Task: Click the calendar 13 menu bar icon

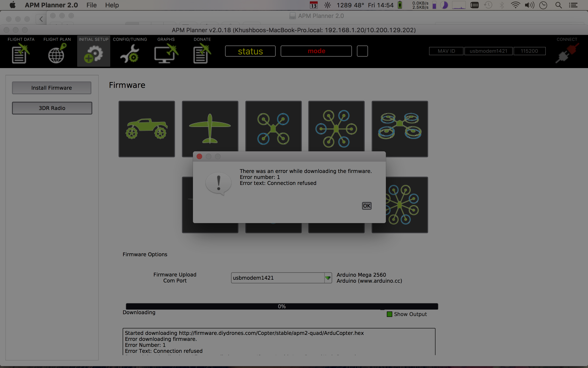Action: point(314,5)
